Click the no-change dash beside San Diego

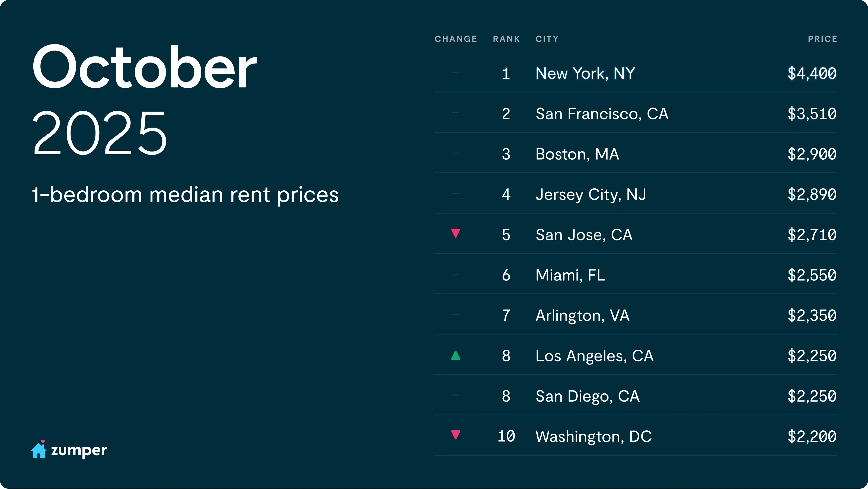(456, 395)
